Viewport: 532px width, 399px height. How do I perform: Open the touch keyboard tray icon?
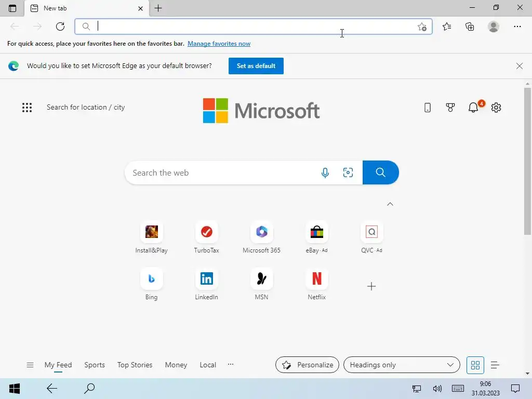click(458, 389)
